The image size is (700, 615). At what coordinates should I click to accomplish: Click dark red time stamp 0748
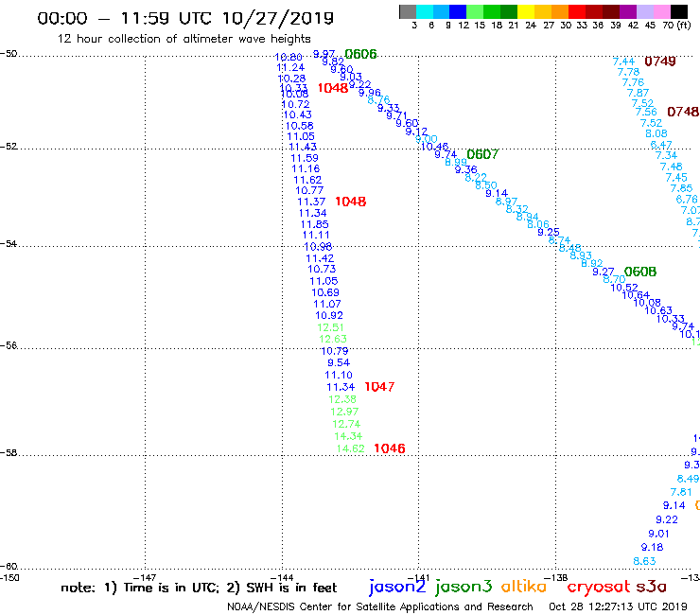pos(683,112)
